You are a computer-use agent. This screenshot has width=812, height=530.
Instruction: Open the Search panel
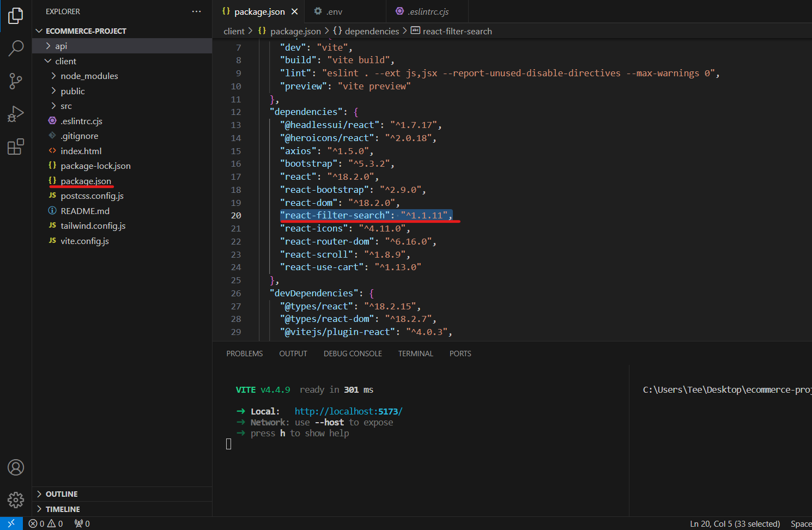pos(15,48)
